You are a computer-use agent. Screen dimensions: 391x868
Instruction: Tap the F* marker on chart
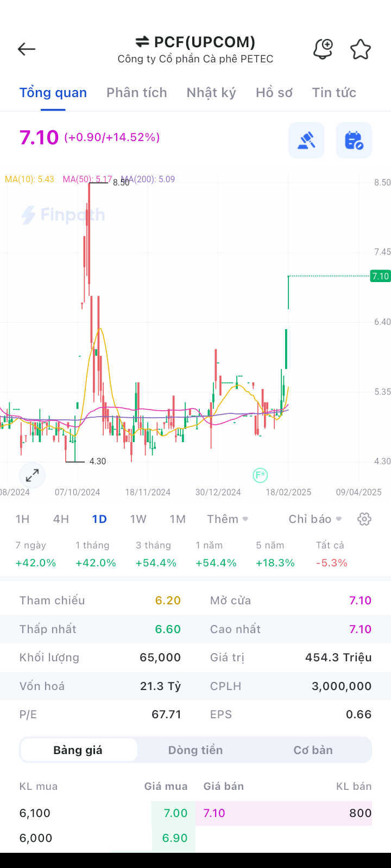pos(260,476)
